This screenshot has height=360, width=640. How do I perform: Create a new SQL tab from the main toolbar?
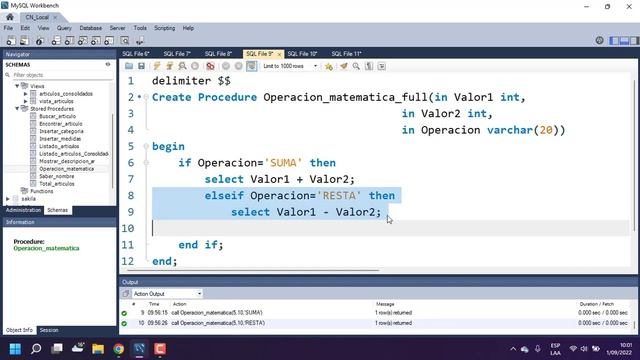11,41
